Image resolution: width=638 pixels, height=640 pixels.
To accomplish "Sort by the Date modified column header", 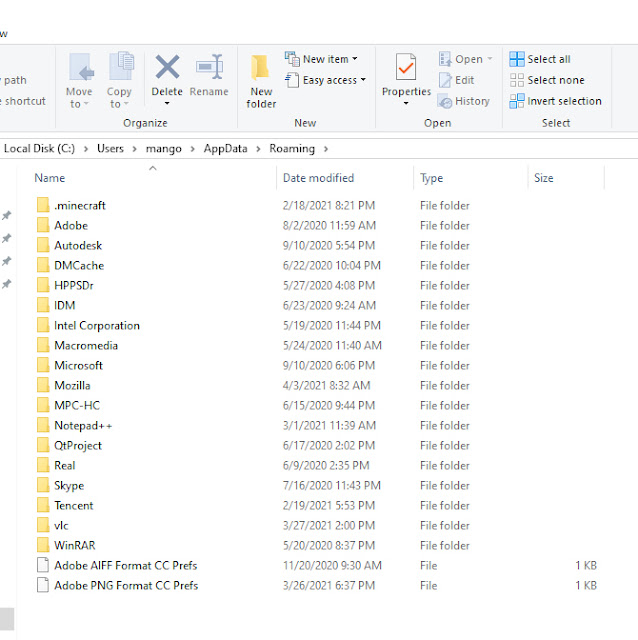I will 318,178.
